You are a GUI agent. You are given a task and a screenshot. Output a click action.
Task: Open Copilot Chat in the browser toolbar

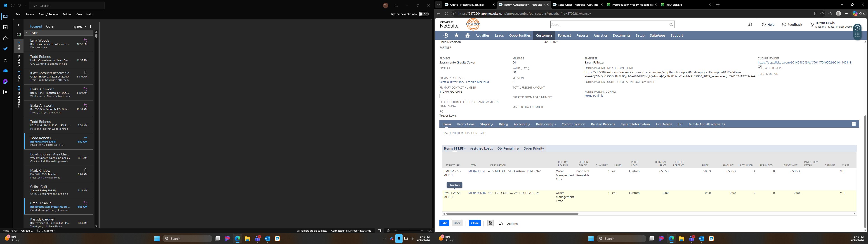point(859,14)
